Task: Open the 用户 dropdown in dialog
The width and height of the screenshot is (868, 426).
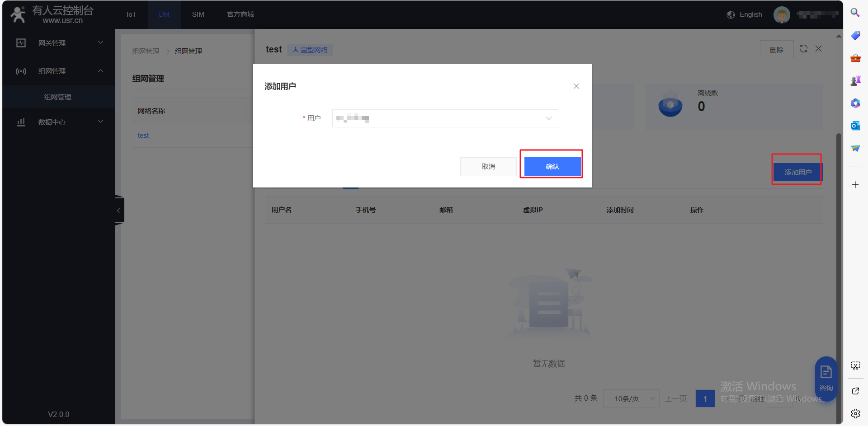Action: 445,118
